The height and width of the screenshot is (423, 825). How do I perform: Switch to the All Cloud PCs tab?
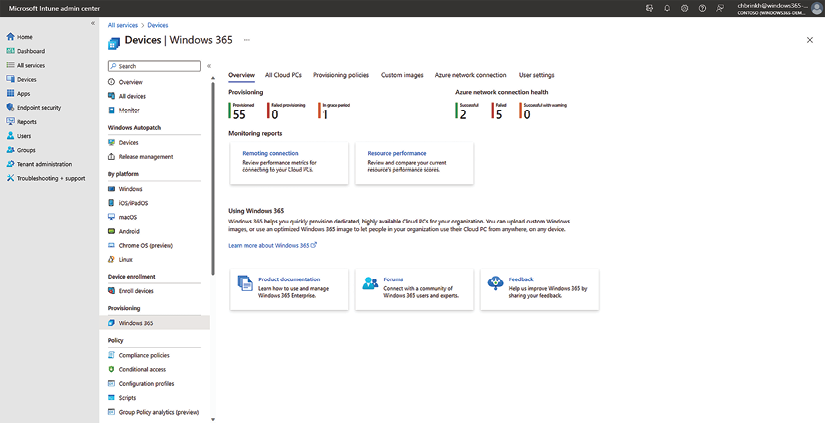click(x=283, y=75)
